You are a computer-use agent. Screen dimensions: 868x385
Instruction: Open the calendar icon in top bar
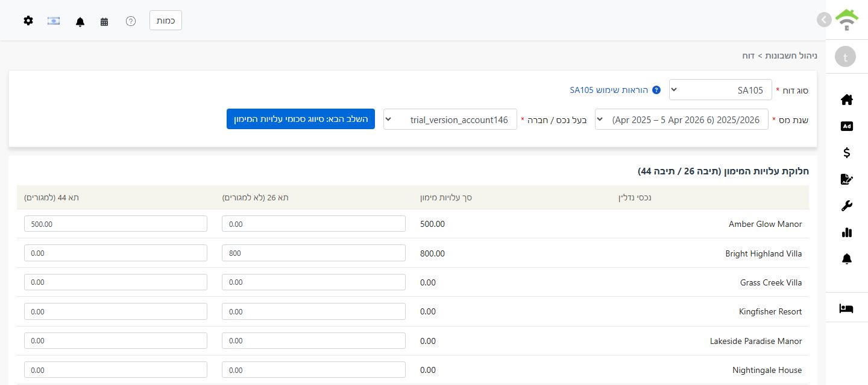coord(104,21)
